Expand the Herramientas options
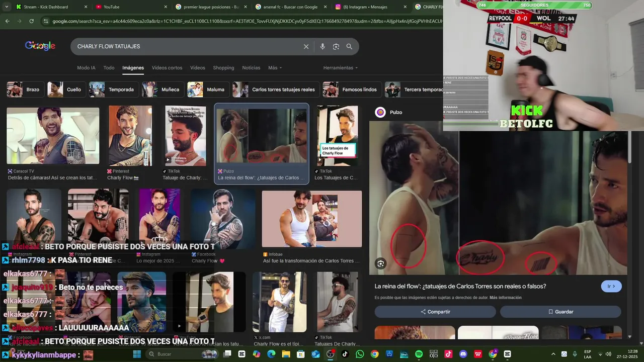Image resolution: width=644 pixels, height=362 pixels. pyautogui.click(x=341, y=68)
